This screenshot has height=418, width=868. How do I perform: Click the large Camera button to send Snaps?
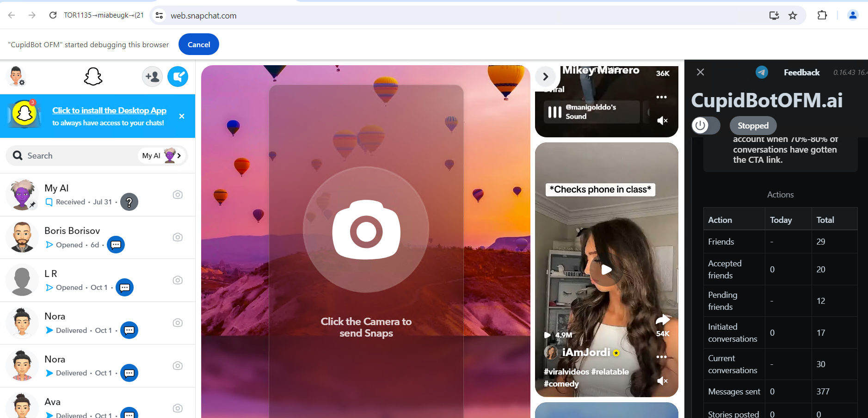366,230
